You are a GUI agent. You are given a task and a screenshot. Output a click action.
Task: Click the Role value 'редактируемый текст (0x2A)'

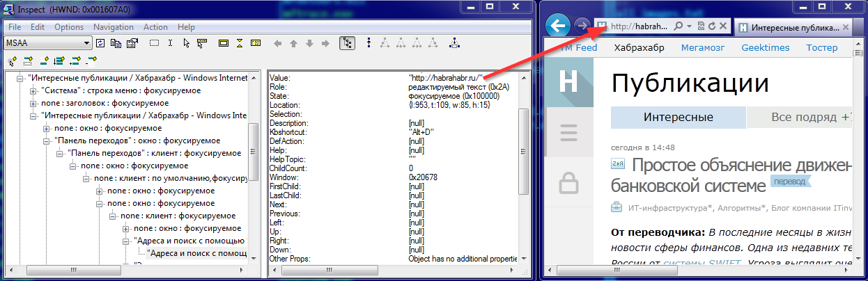pos(458,86)
